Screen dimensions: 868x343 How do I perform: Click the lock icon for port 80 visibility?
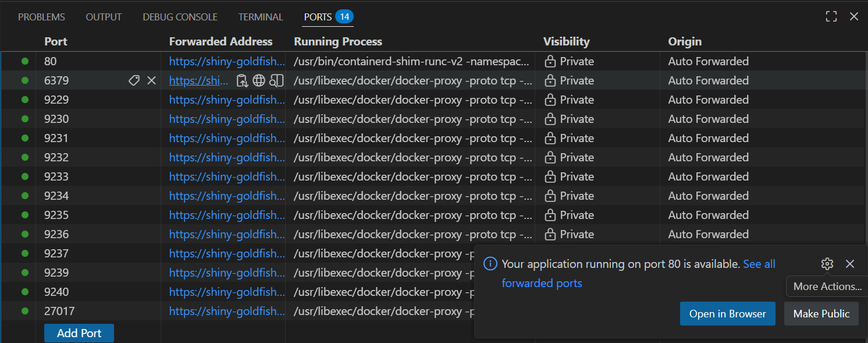click(550, 62)
